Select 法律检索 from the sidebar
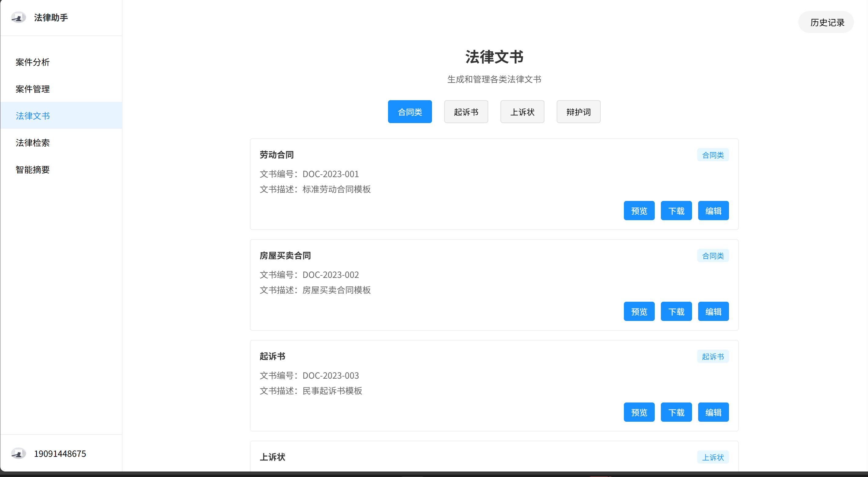 [33, 143]
